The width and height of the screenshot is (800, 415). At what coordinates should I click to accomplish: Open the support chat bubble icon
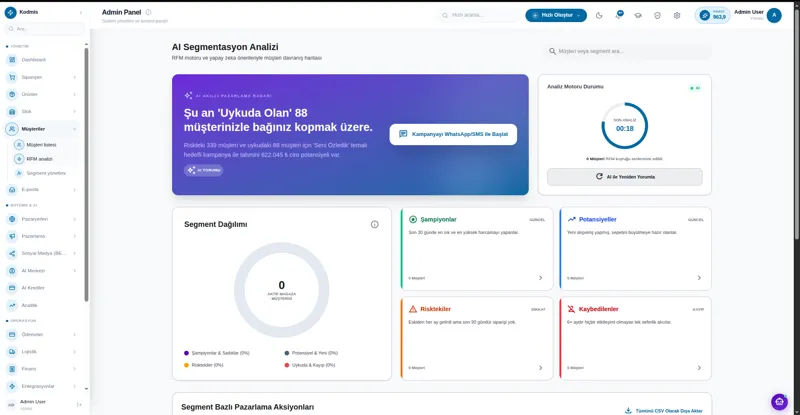tap(779, 402)
